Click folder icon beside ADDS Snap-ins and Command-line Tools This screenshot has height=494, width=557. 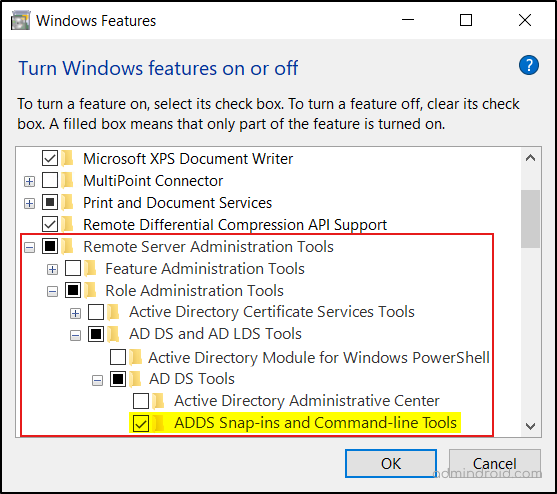tap(158, 423)
